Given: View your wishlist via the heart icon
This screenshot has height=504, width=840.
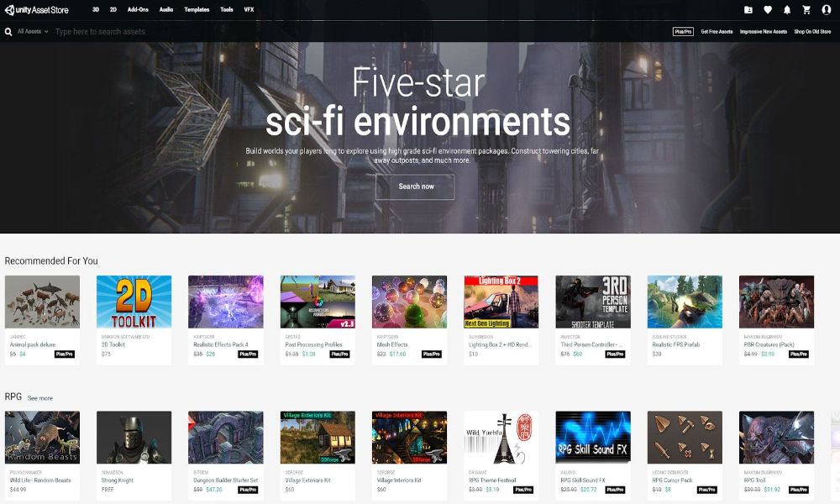Looking at the screenshot, I should 767,9.
